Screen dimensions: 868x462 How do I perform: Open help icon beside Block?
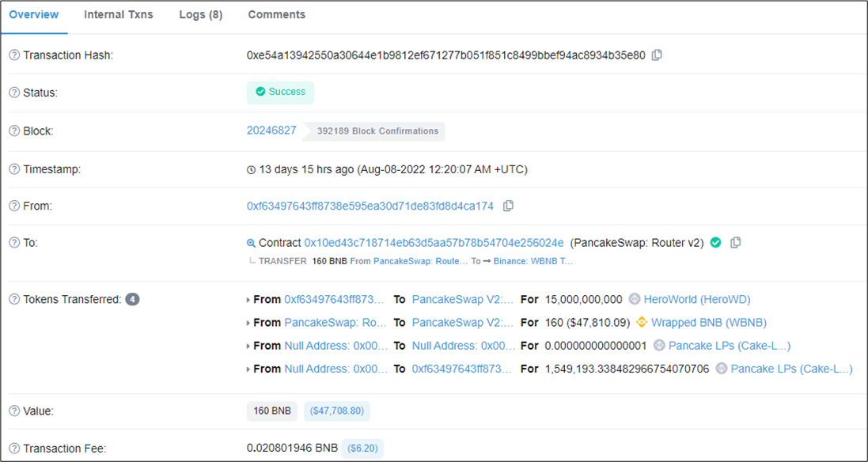[x=14, y=131]
